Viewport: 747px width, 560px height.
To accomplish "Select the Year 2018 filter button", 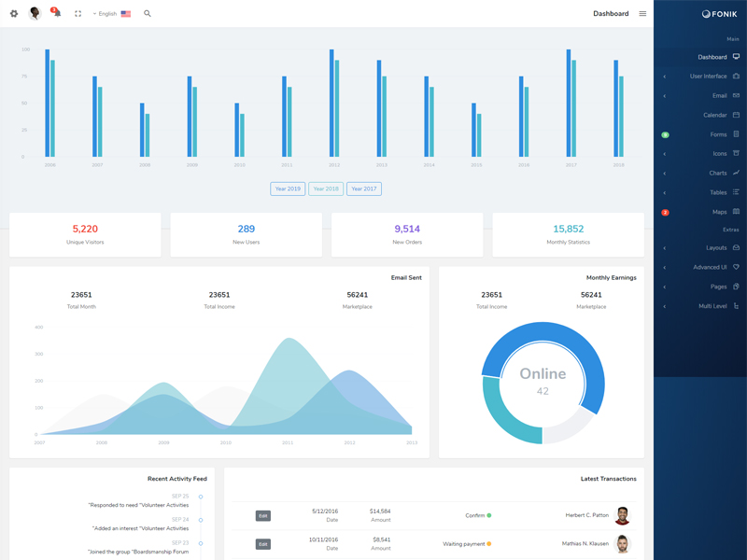I will click(x=326, y=189).
